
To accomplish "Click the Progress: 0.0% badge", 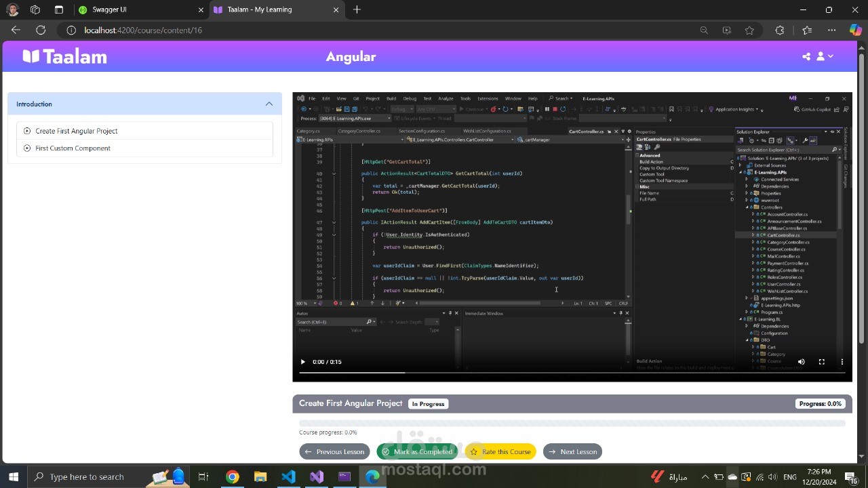I will pyautogui.click(x=820, y=404).
